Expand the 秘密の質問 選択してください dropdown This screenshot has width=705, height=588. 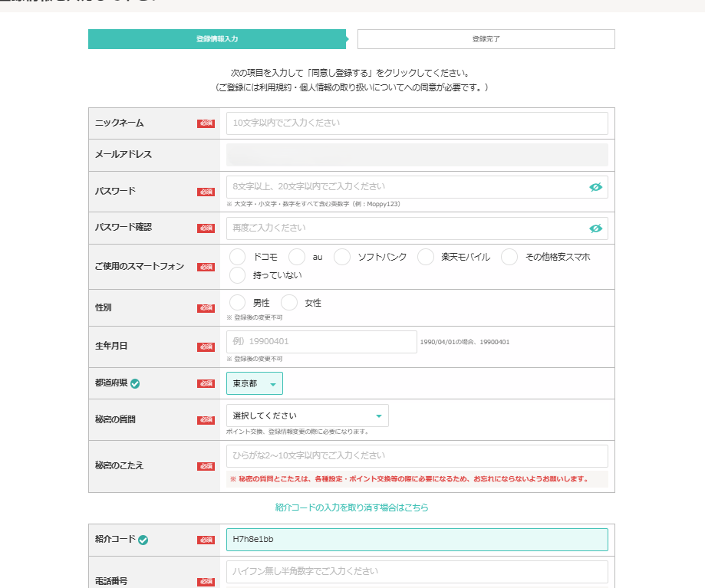307,416
